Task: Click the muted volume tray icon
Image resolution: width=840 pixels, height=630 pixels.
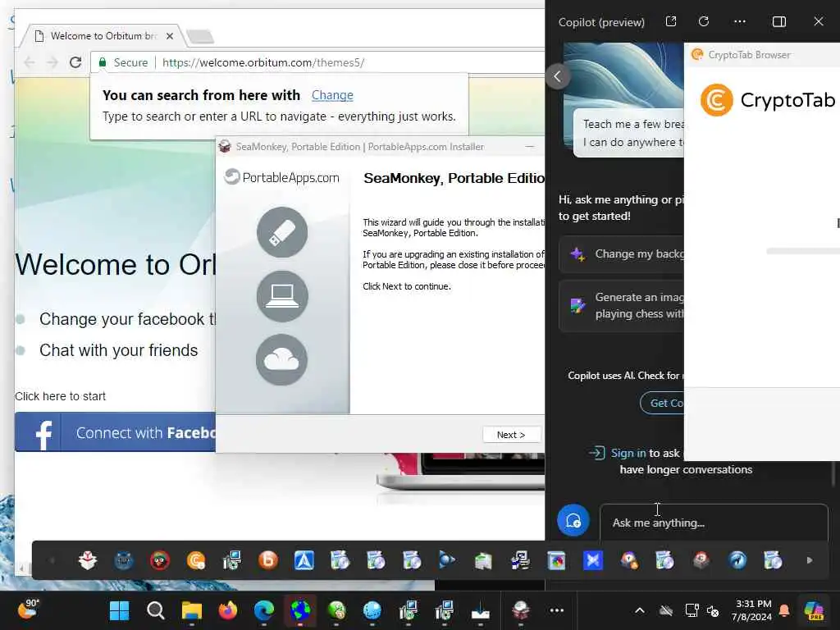Action: click(713, 610)
